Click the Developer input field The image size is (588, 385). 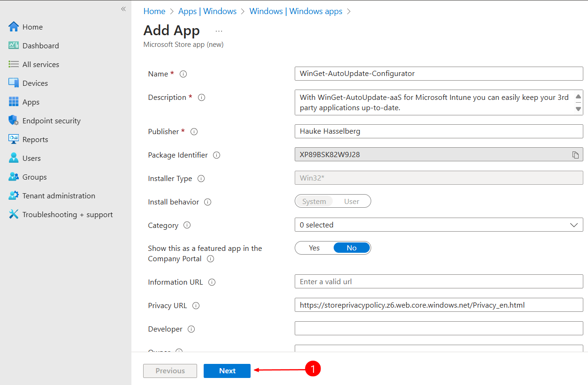pos(439,328)
